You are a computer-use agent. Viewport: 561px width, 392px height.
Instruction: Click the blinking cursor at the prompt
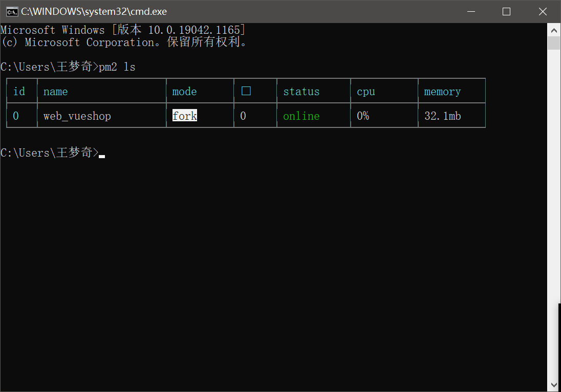tap(102, 156)
